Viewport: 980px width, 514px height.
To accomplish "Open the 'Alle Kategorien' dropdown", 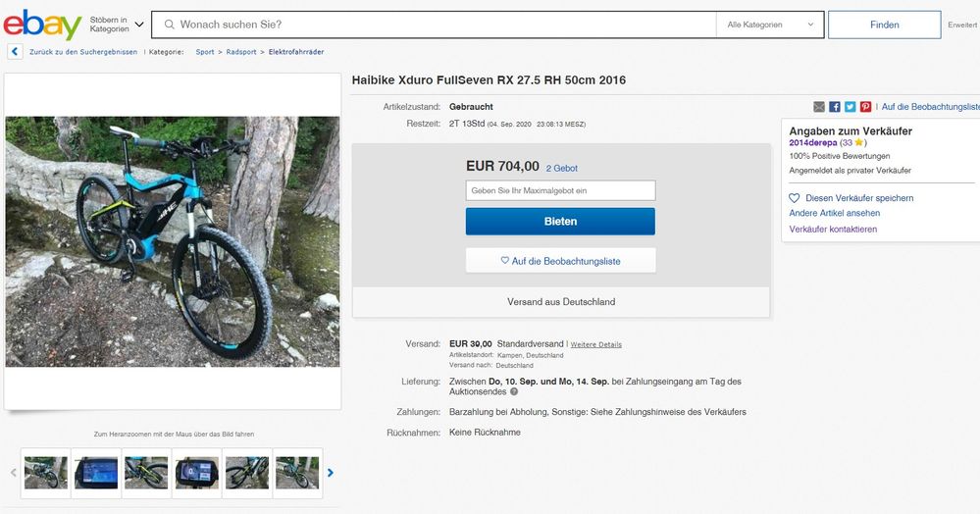I will pyautogui.click(x=769, y=25).
